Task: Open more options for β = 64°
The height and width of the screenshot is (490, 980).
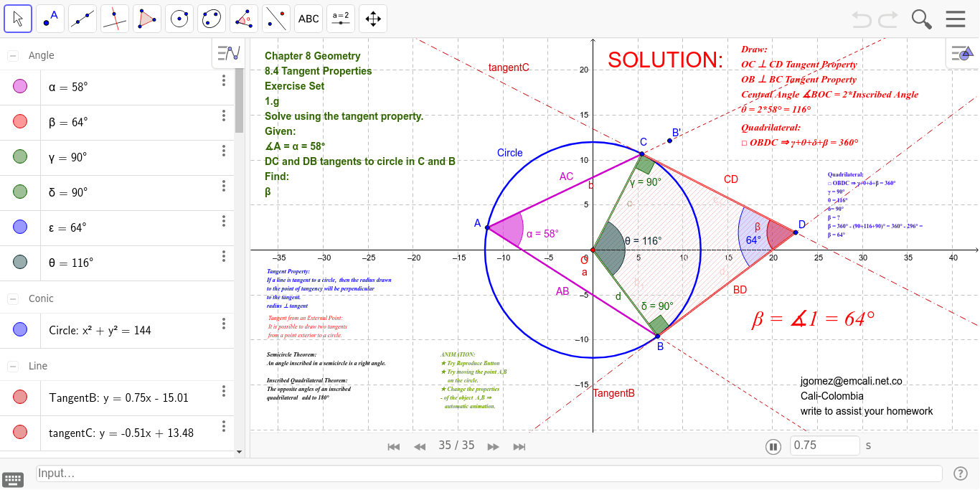Action: (x=224, y=116)
